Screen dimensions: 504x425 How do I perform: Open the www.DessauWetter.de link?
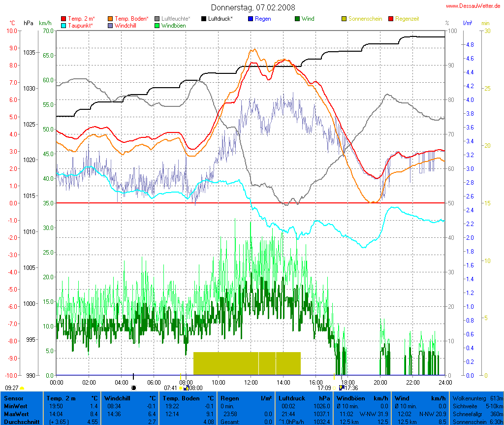473,6
